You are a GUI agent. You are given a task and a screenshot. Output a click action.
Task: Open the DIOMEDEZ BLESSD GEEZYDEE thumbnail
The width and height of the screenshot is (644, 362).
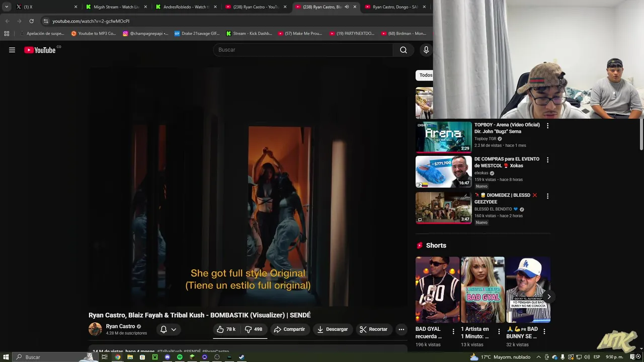tap(443, 208)
